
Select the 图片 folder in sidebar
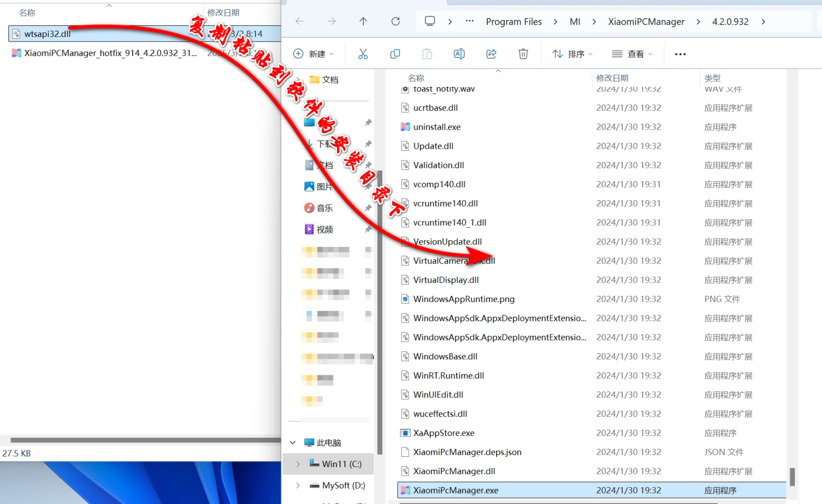[x=324, y=187]
